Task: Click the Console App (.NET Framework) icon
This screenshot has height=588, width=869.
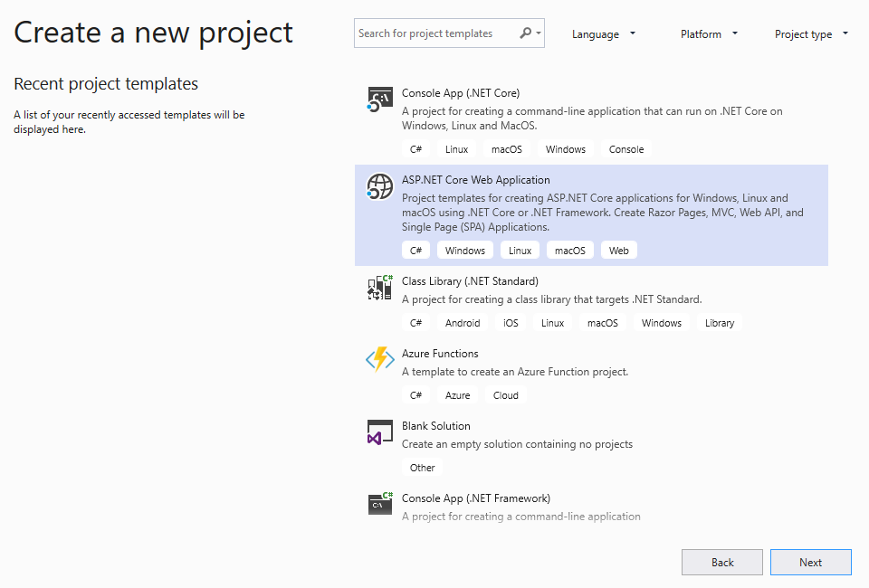Action: (x=379, y=504)
